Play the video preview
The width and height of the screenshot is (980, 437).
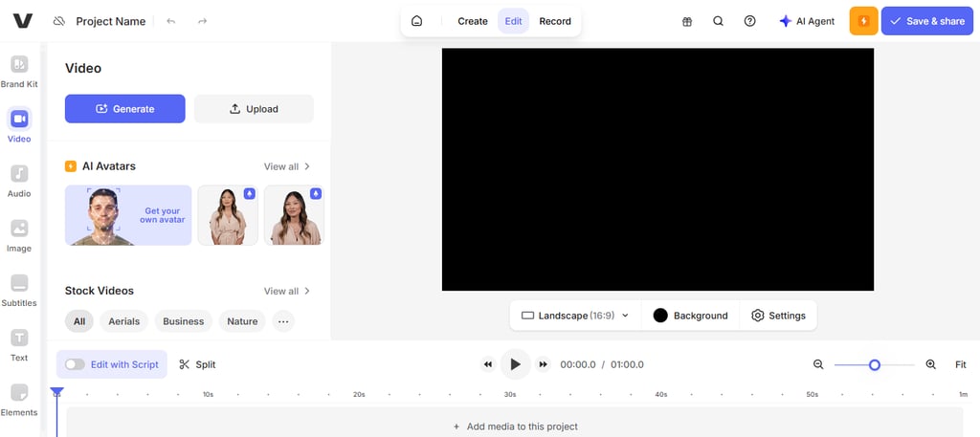(x=515, y=364)
